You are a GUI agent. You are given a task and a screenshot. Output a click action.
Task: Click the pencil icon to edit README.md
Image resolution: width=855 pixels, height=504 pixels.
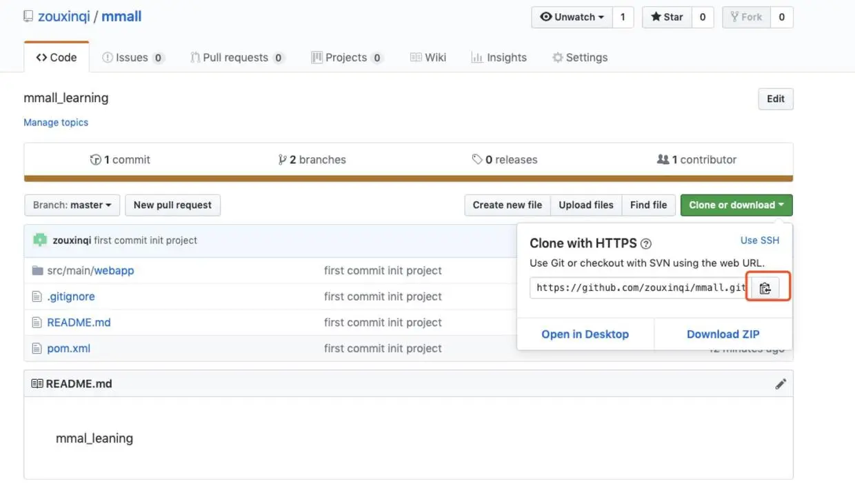point(781,384)
